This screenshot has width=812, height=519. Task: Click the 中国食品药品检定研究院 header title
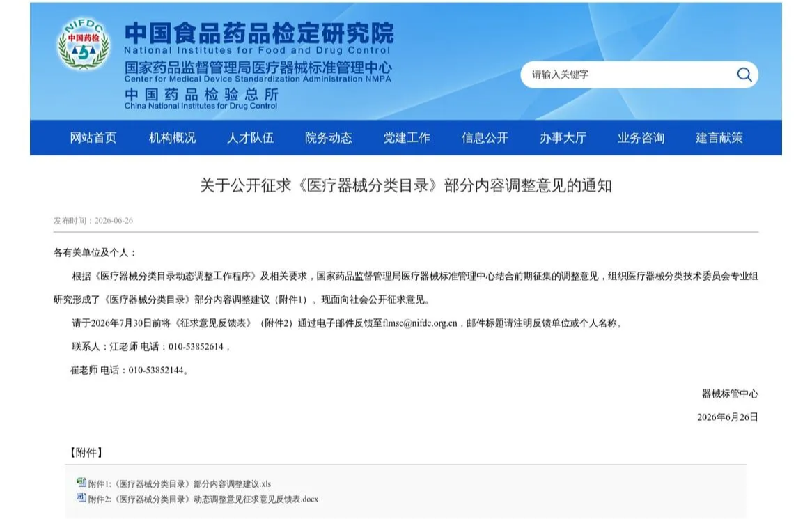pyautogui.click(x=259, y=33)
